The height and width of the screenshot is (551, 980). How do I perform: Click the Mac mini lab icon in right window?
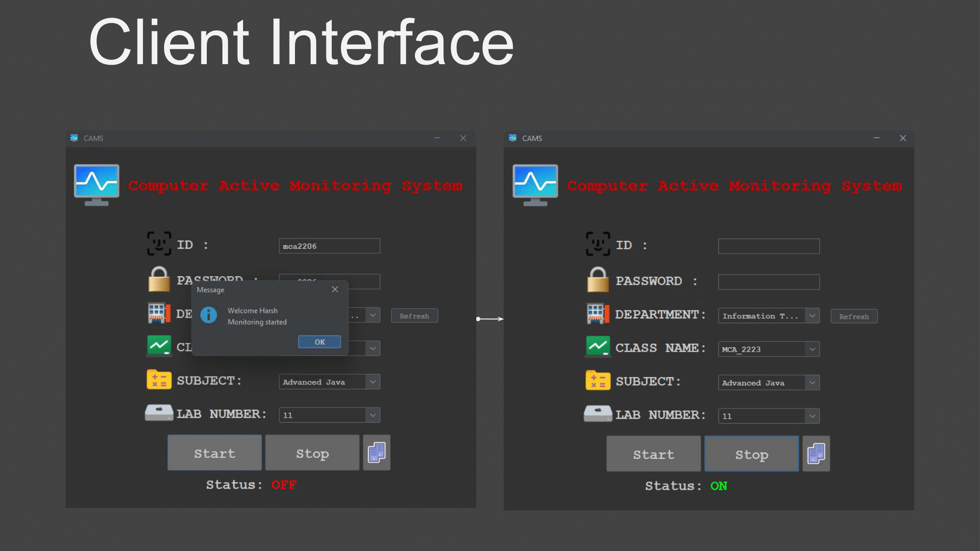[x=598, y=414]
